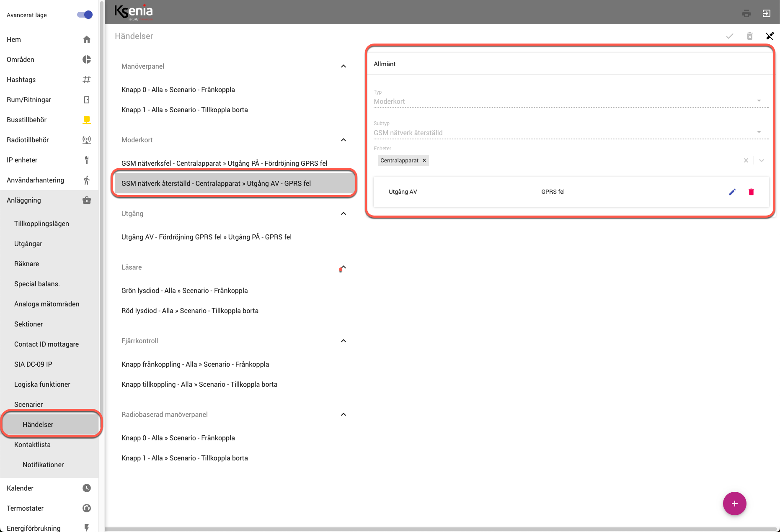Open Kontaktlista in the sidebar

32,445
